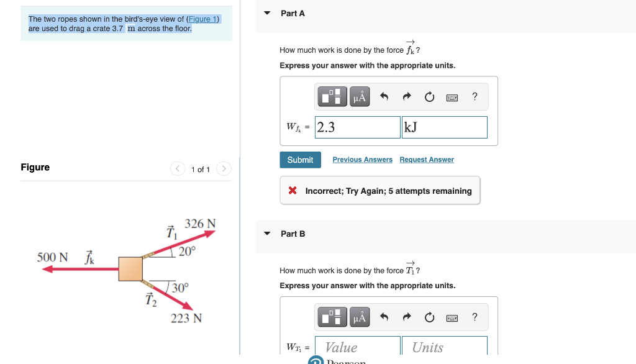
Task: Reset the Part B answer field
Action: pyautogui.click(x=429, y=317)
